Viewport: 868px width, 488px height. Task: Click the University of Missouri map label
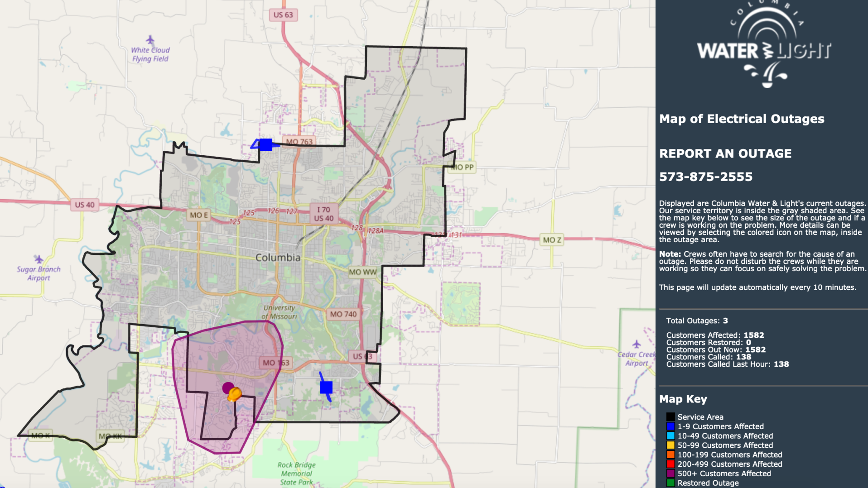tap(279, 312)
